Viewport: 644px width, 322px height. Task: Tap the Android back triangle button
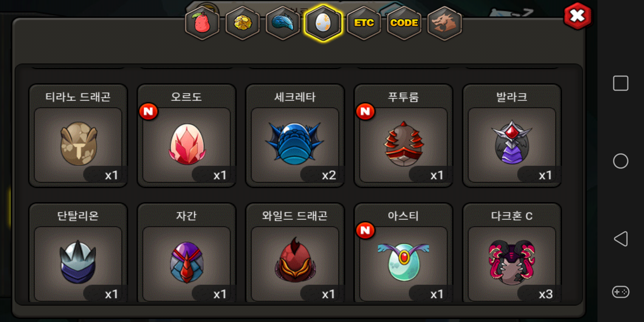click(621, 239)
